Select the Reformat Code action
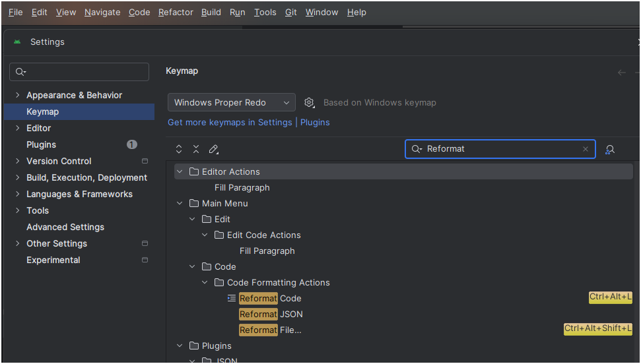This screenshot has height=364, width=641. tap(271, 298)
